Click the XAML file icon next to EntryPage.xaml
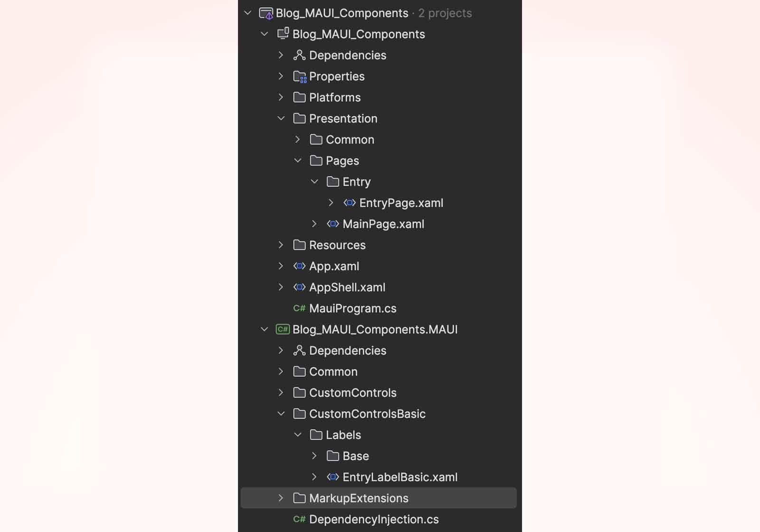 [x=350, y=203]
